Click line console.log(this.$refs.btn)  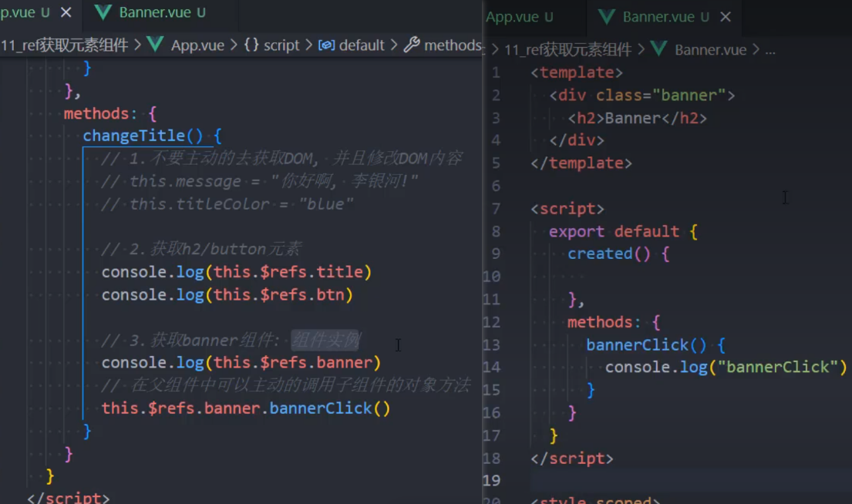[x=227, y=295]
